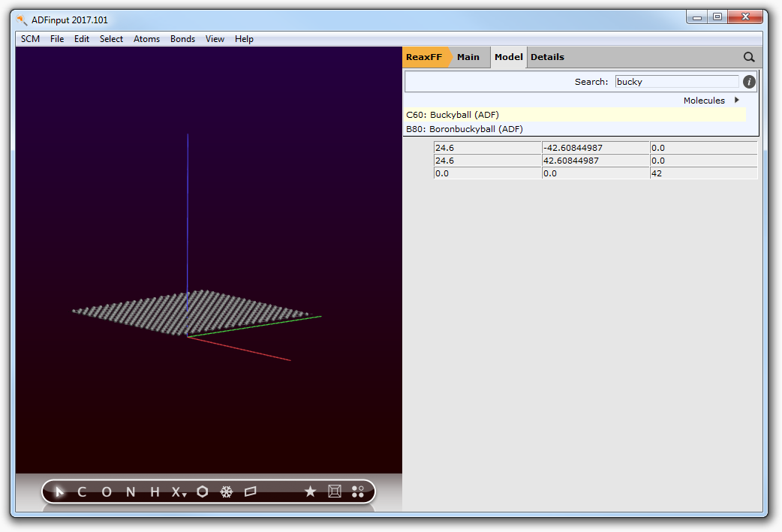Click third row middle cell 0.0
Viewport: 782px width, 532px height.
[x=595, y=173]
